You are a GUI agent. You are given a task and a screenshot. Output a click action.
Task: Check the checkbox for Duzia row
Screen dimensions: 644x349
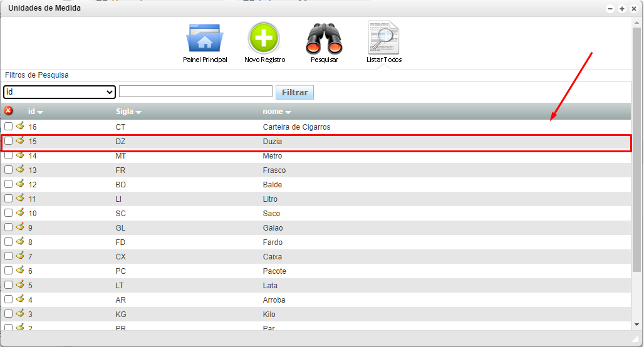8,141
